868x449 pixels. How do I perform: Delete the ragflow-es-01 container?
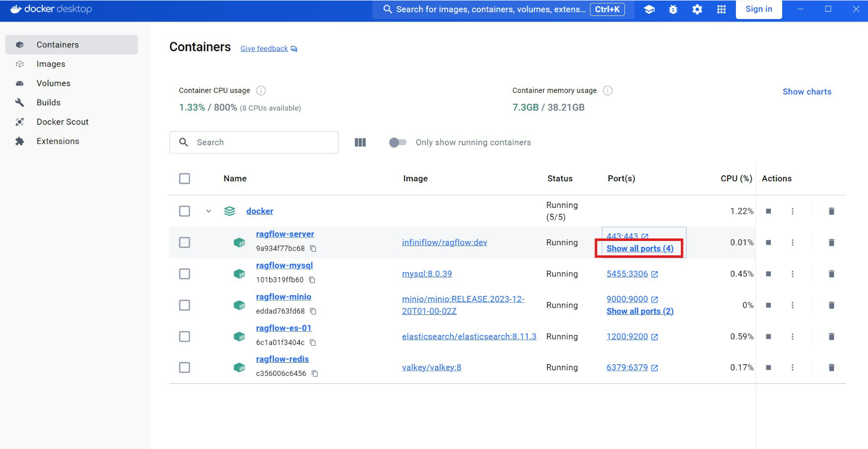tap(832, 336)
